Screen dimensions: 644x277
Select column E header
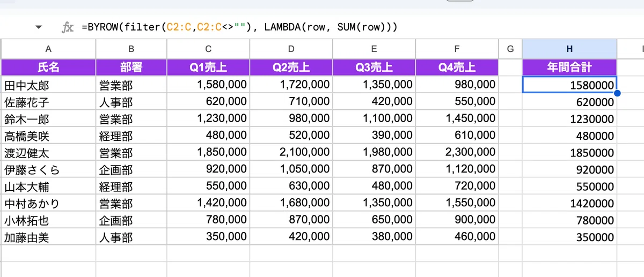[374, 49]
